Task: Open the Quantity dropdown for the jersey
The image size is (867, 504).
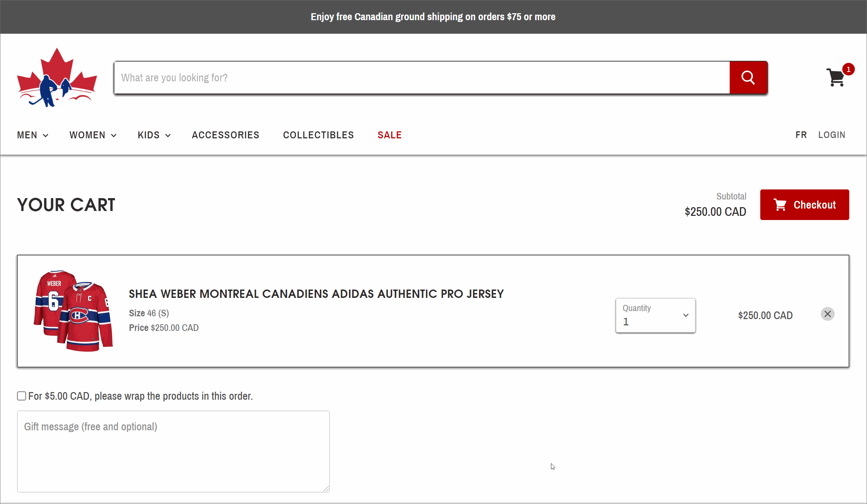Action: 655,315
